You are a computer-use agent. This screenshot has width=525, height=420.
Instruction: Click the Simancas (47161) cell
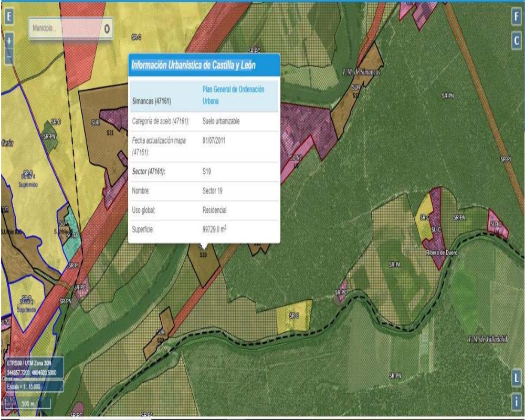point(151,101)
